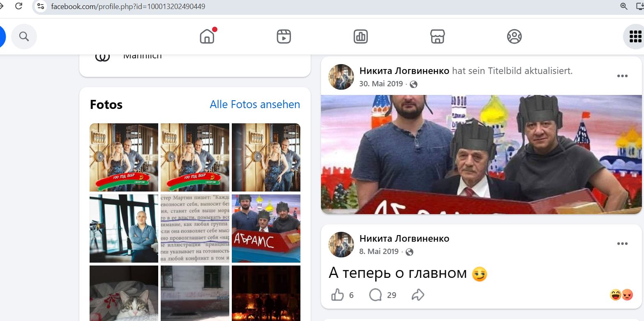The image size is (644, 321).
Task: Open the updated cover photo in post
Action: pos(481,155)
